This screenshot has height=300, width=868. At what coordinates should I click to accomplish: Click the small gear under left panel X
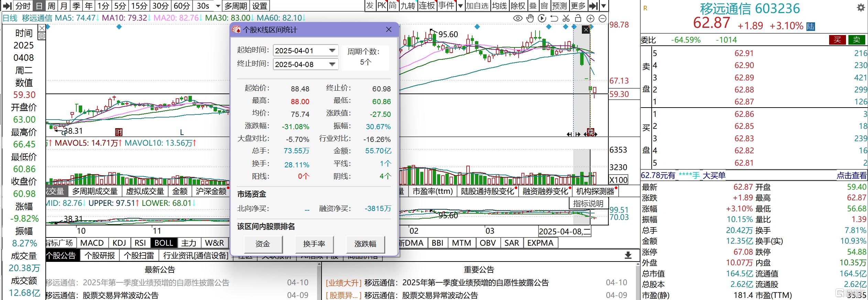click(x=42, y=36)
